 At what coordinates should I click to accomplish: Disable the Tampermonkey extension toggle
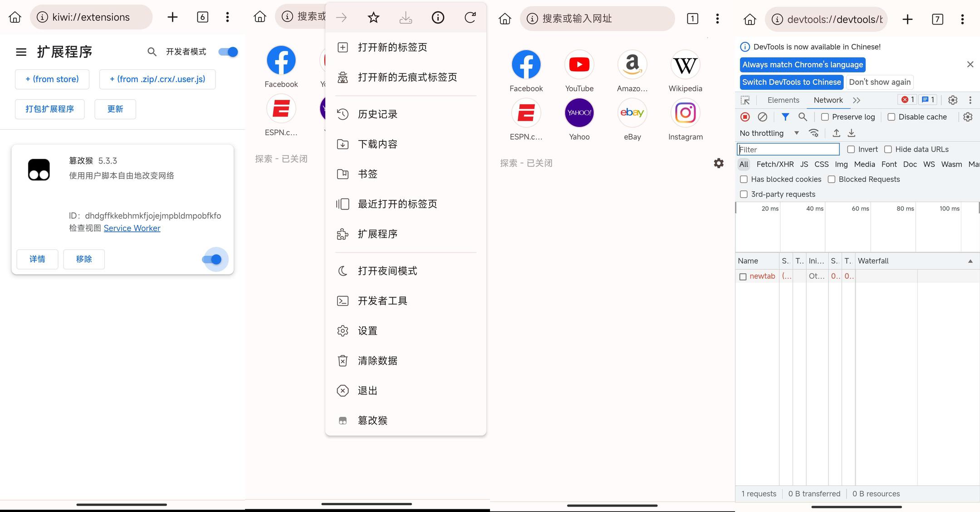(212, 259)
